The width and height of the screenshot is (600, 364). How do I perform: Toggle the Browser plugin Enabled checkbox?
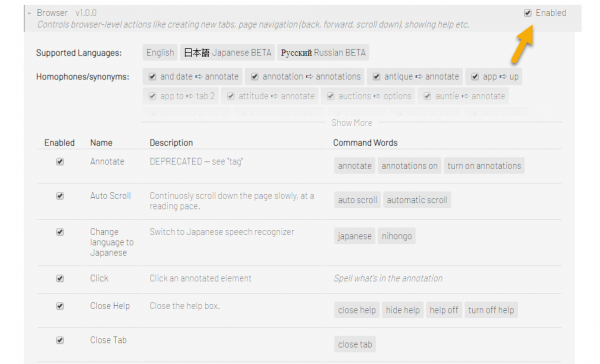(528, 13)
